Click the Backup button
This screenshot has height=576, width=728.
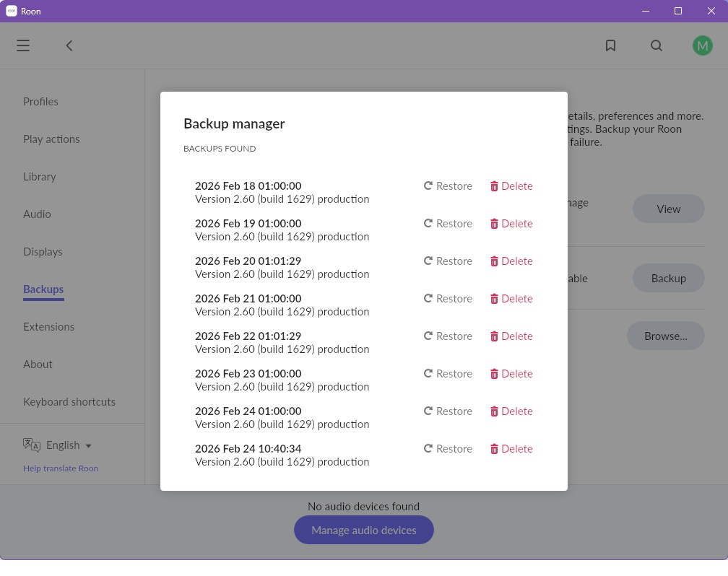(668, 278)
